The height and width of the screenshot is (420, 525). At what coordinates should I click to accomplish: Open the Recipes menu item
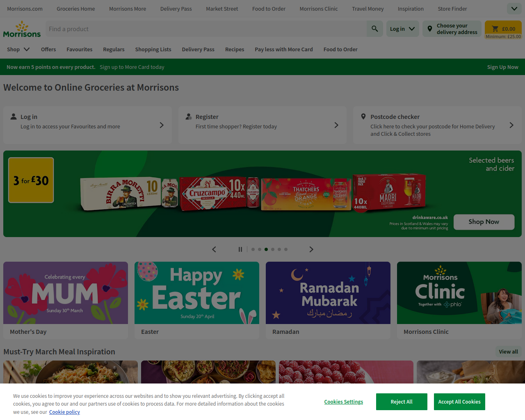point(235,49)
